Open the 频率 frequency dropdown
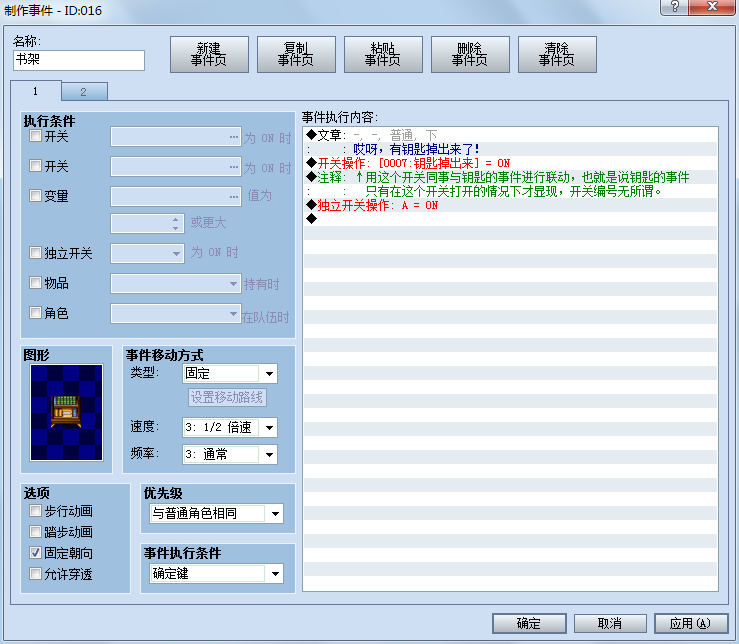 230,454
